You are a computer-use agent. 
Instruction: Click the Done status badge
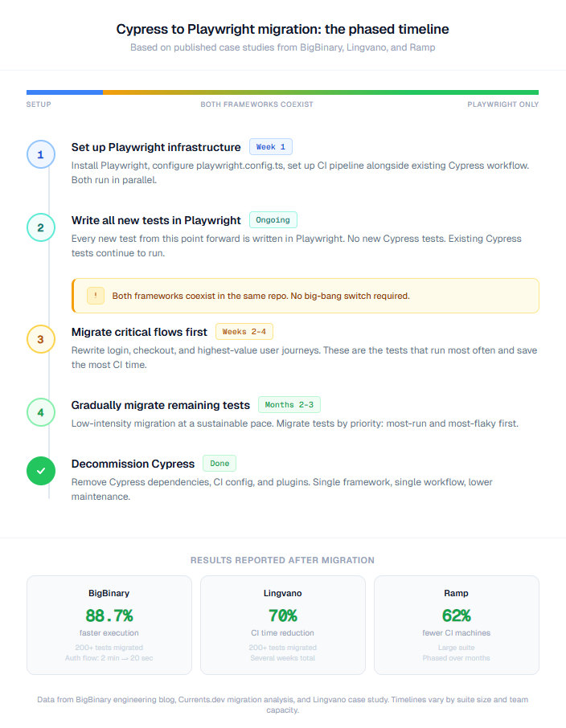pos(219,464)
